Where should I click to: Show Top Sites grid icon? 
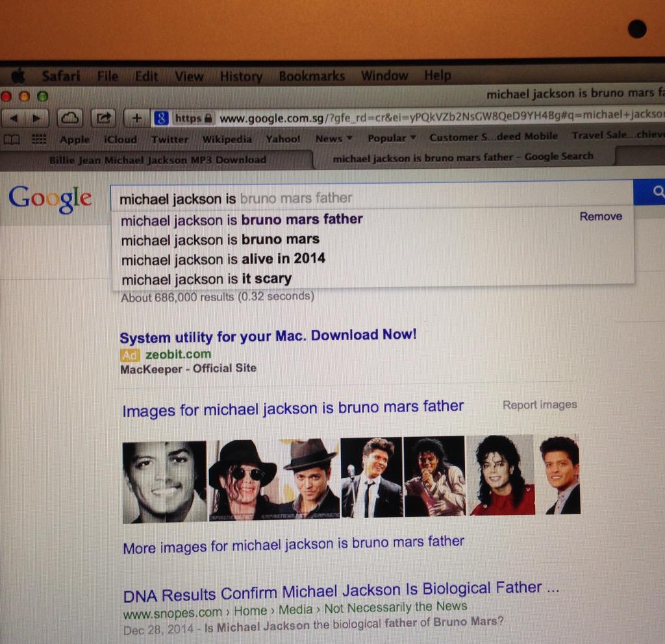(x=40, y=139)
